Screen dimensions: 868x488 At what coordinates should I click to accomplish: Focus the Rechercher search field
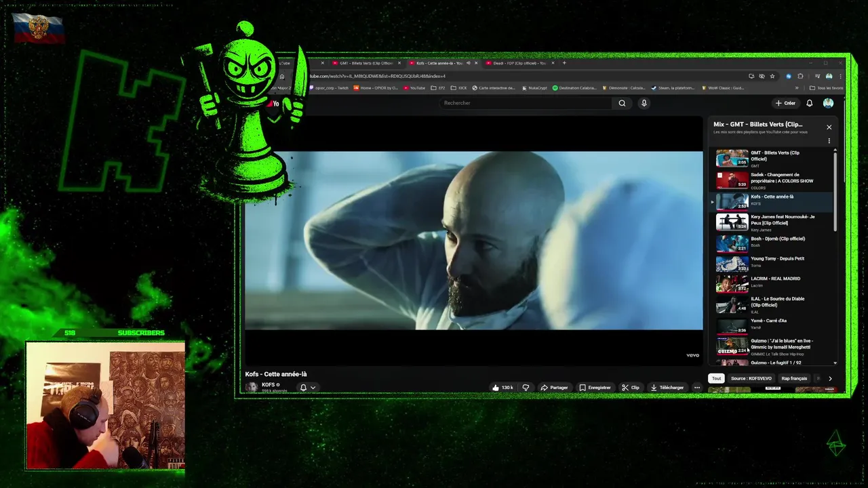pyautogui.click(x=527, y=103)
